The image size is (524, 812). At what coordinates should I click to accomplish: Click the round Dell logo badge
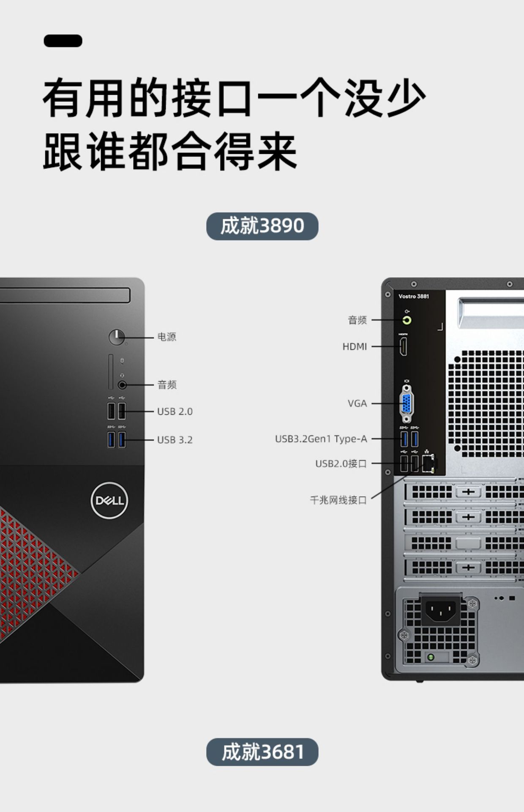pos(109,501)
